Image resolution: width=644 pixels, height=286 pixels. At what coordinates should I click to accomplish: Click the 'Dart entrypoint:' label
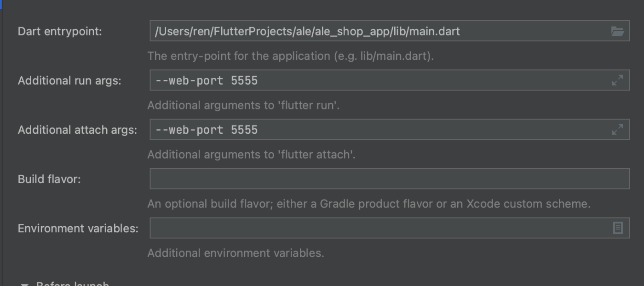point(60,32)
